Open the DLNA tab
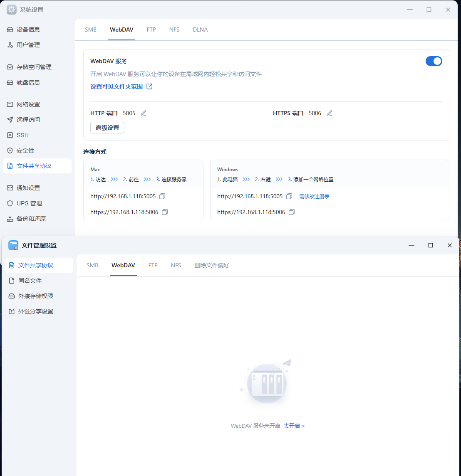 coord(200,30)
